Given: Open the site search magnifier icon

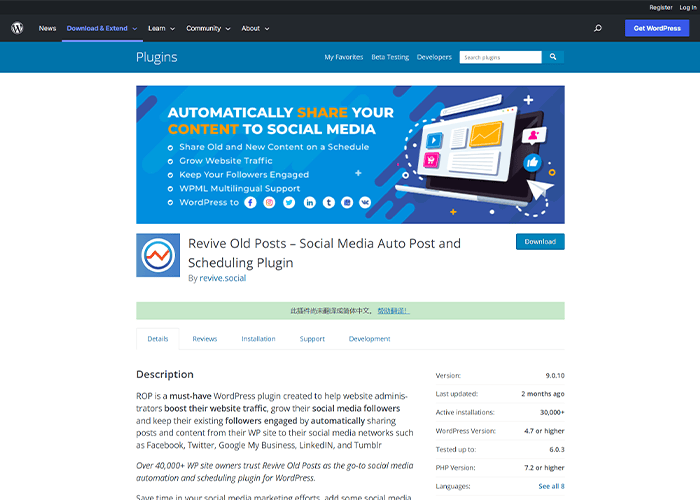Looking at the screenshot, I should [x=598, y=28].
